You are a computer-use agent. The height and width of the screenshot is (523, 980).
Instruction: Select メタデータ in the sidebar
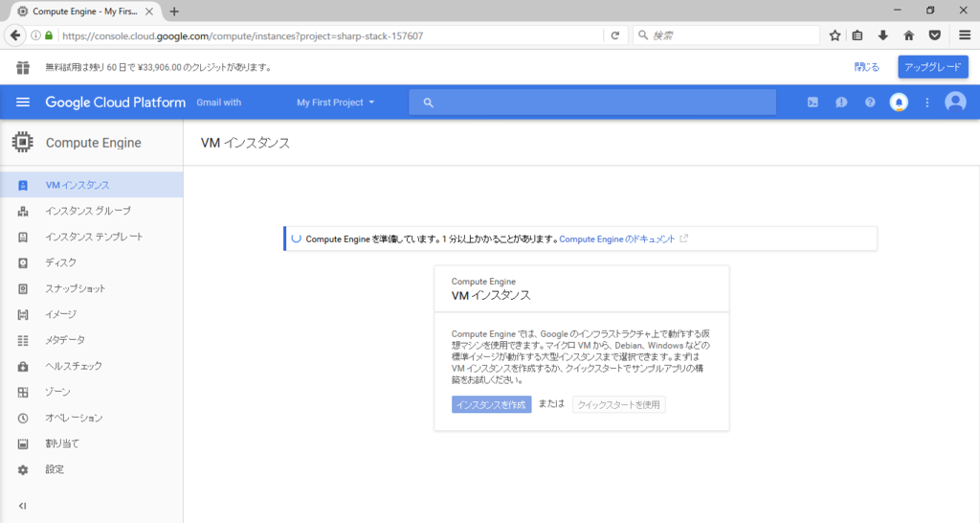tap(91, 340)
